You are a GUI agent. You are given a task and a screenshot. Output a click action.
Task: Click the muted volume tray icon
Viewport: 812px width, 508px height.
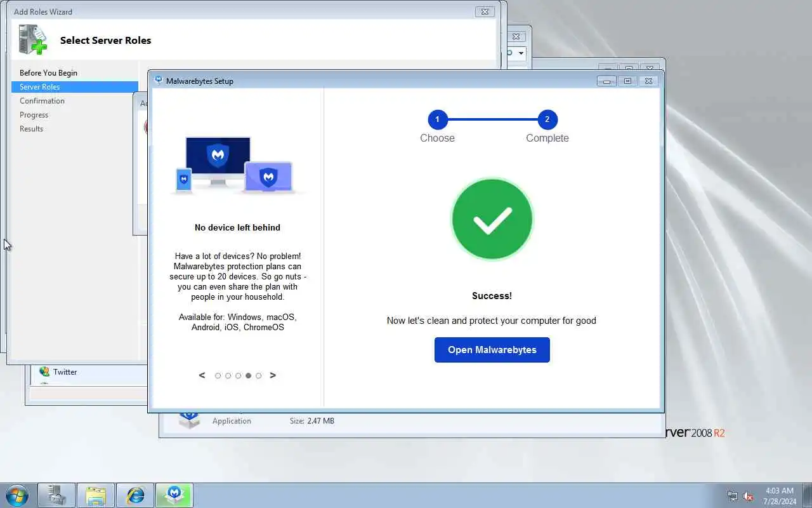coord(748,496)
